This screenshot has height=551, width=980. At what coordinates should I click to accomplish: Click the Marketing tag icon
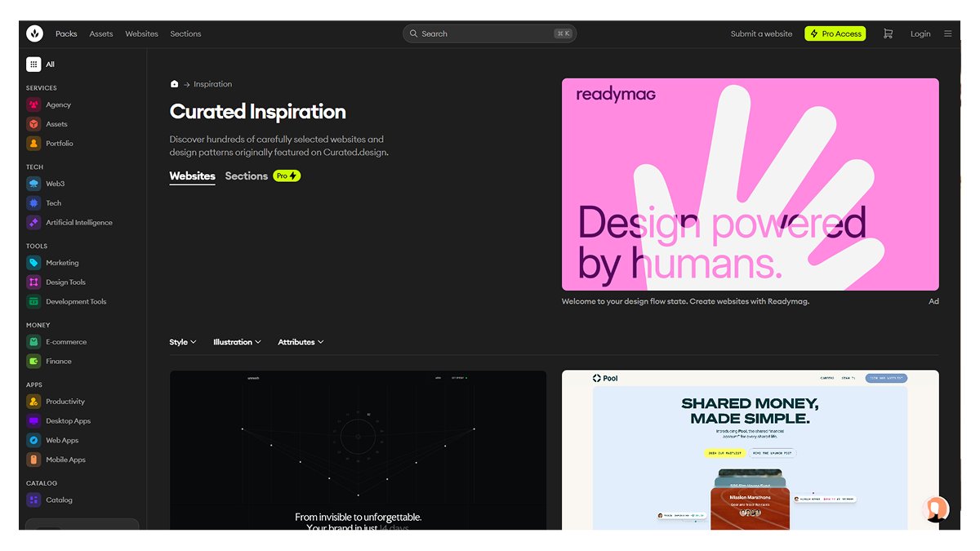(x=33, y=263)
